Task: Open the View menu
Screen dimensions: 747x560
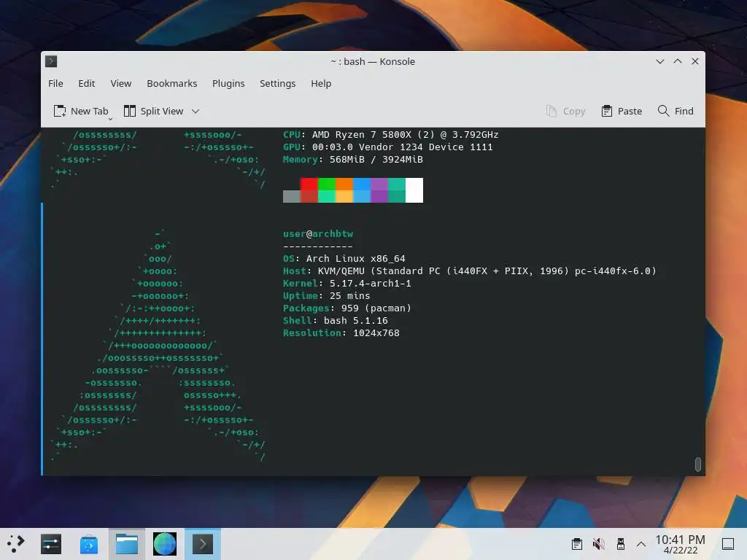Action: tap(120, 83)
